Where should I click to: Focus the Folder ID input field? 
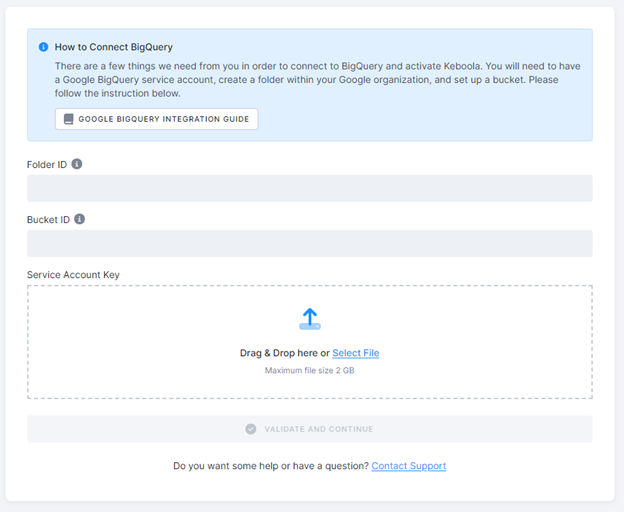tap(310, 188)
